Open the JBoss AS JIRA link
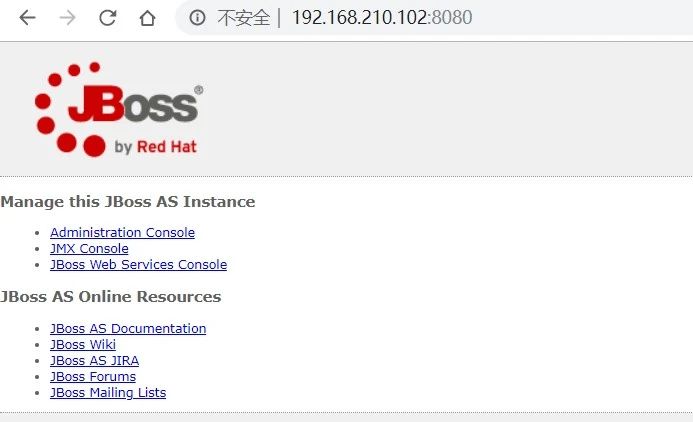The image size is (693, 422). coord(94,360)
